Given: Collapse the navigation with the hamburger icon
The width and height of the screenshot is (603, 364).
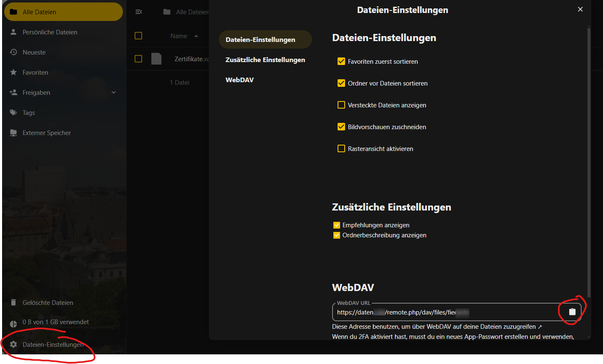Looking at the screenshot, I should coord(139,12).
